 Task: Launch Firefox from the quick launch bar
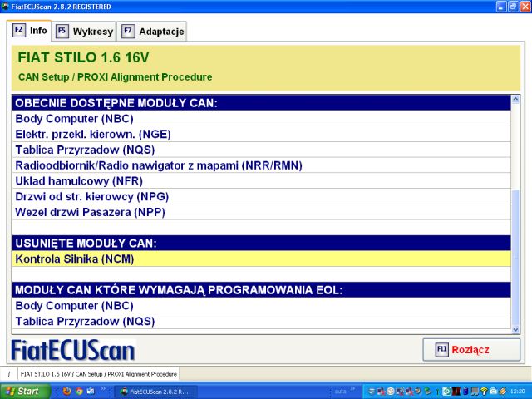pos(66,392)
